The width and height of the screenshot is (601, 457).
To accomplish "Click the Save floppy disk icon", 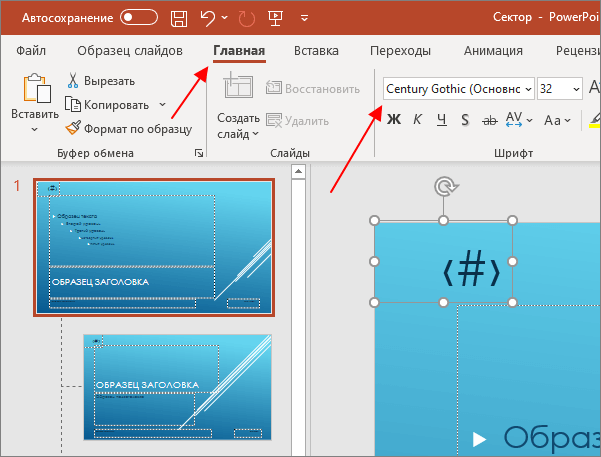I will pos(179,18).
